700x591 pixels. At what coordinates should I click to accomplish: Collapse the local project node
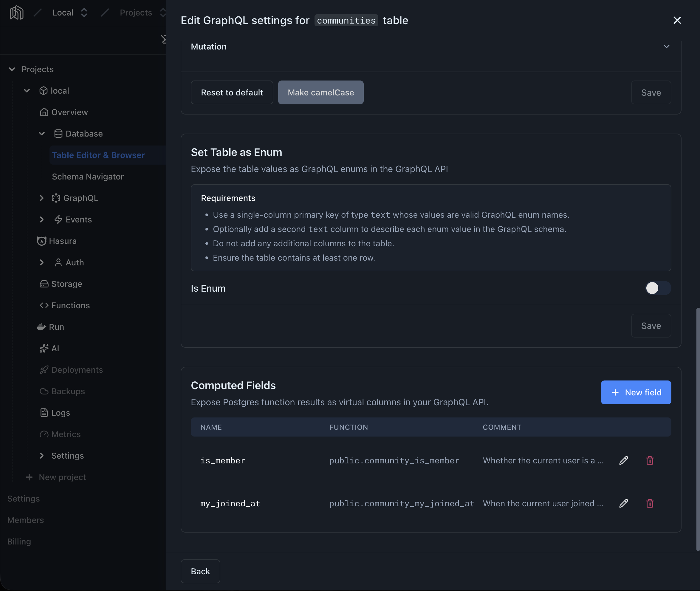(27, 91)
